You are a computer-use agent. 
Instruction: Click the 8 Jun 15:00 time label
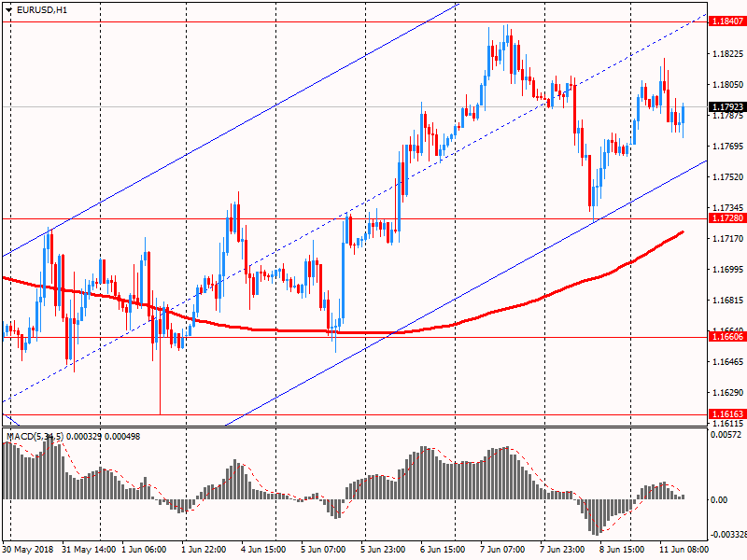(622, 550)
